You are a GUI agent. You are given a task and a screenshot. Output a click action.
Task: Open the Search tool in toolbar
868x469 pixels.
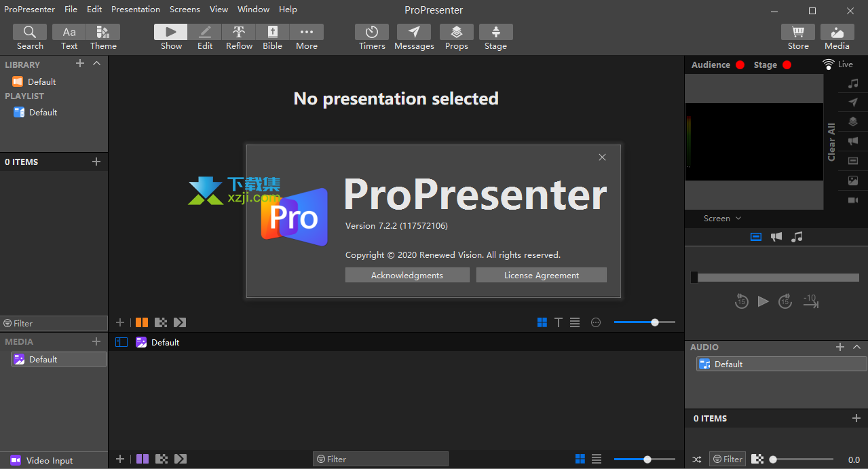(x=30, y=37)
